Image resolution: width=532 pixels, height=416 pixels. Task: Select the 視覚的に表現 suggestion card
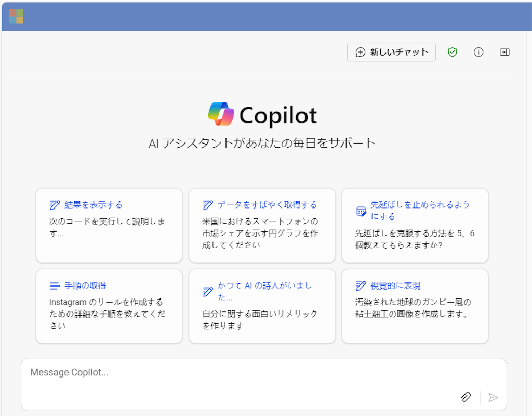click(415, 306)
